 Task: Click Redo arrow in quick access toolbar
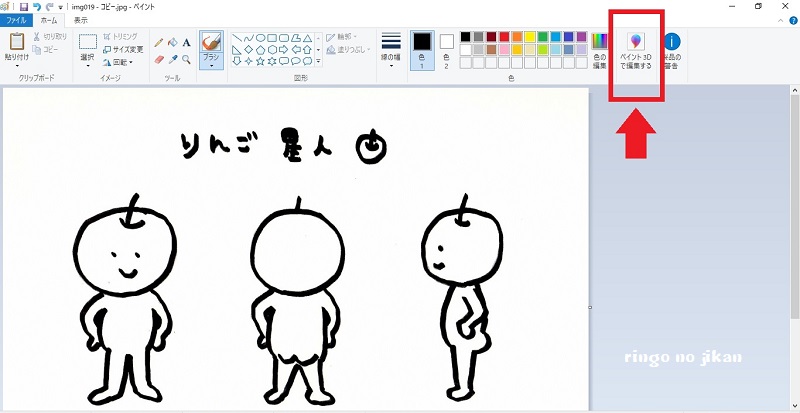click(49, 7)
